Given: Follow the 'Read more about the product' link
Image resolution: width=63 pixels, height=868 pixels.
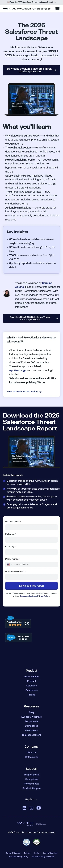Looking at the screenshot, I should click(24, 392).
